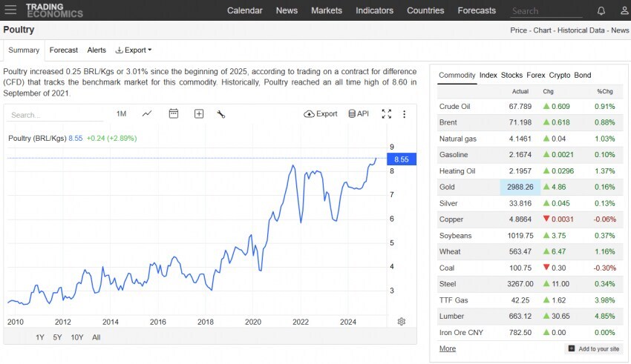Click the add comparison plus icon

pos(199,113)
